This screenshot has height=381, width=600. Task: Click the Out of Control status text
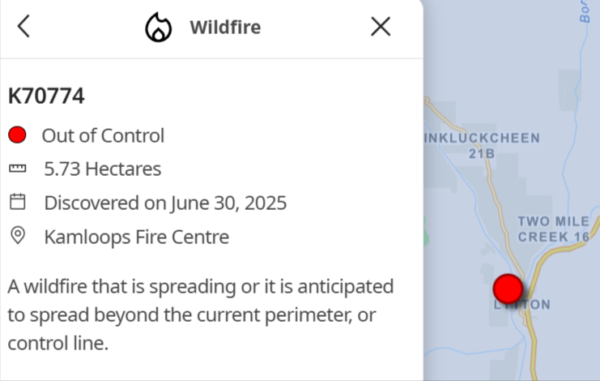pyautogui.click(x=103, y=135)
